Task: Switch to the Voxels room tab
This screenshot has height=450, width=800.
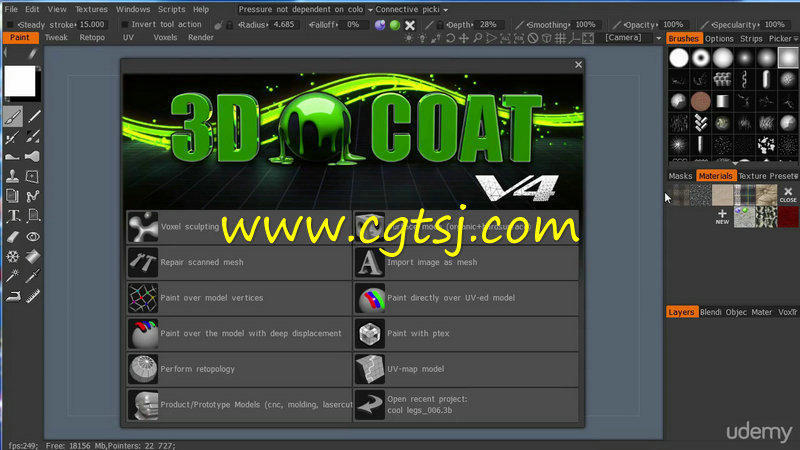Action: point(165,38)
